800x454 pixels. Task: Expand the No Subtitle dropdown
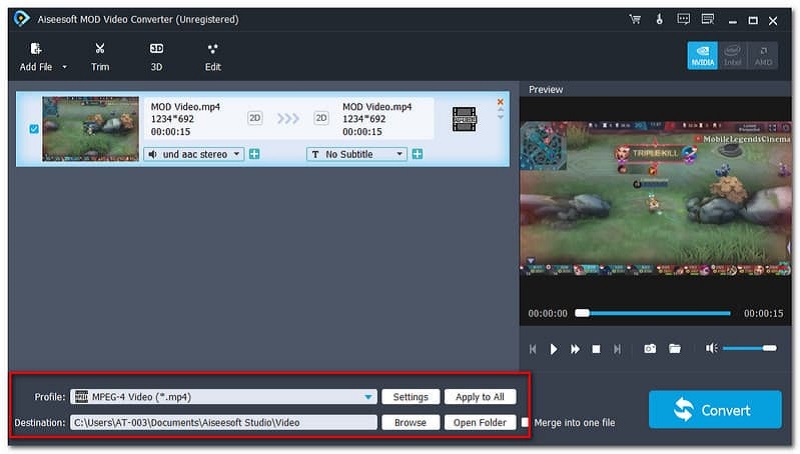pos(357,154)
